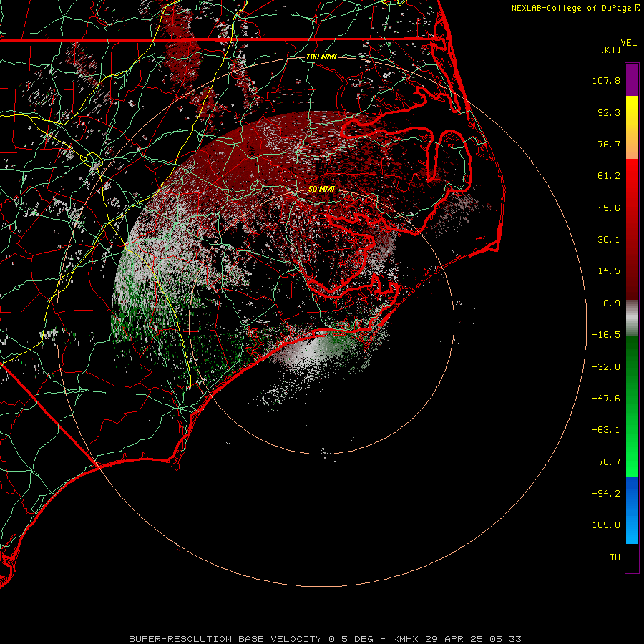
Task: Click the -63.1 legend value
Action: point(606,430)
